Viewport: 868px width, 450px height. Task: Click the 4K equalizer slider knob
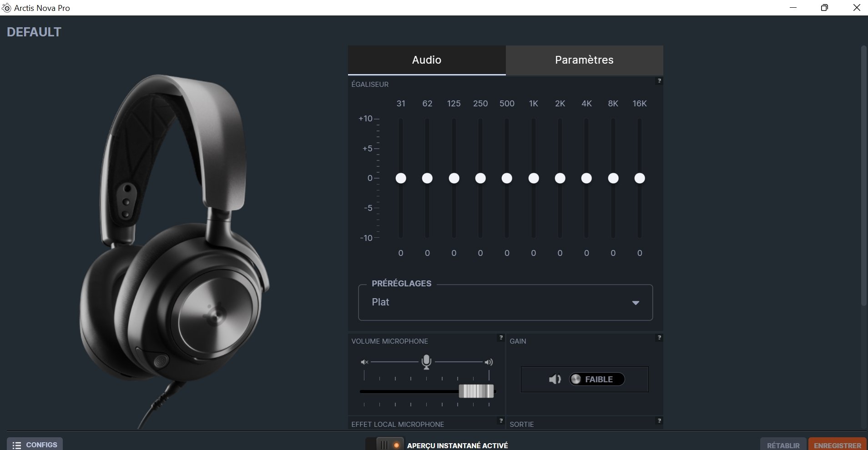click(586, 178)
